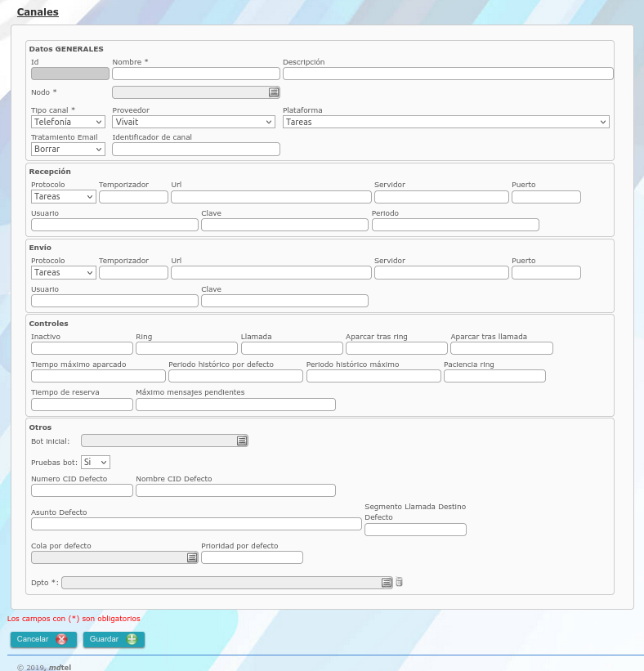Open the Bot inicial selector list icon
This screenshot has width=644, height=671.
(242, 441)
